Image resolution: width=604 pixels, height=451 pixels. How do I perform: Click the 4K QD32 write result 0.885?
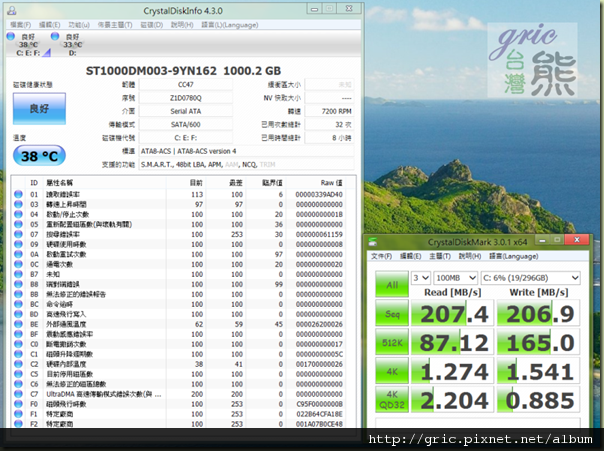[x=539, y=400]
